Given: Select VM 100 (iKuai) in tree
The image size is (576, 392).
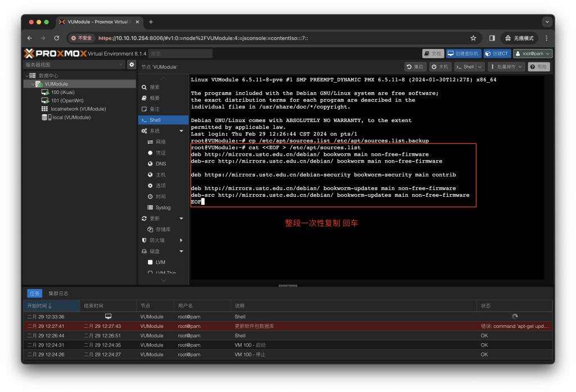Looking at the screenshot, I should coord(62,92).
